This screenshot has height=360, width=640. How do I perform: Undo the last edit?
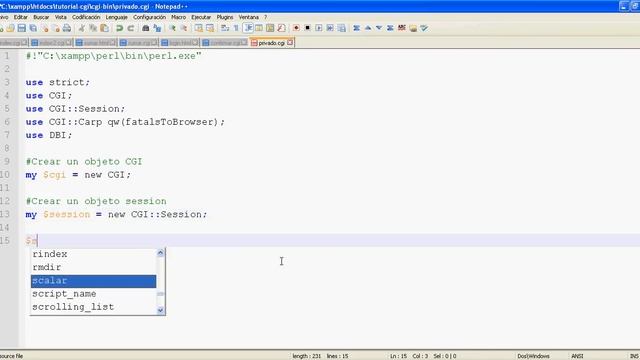[x=120, y=28]
